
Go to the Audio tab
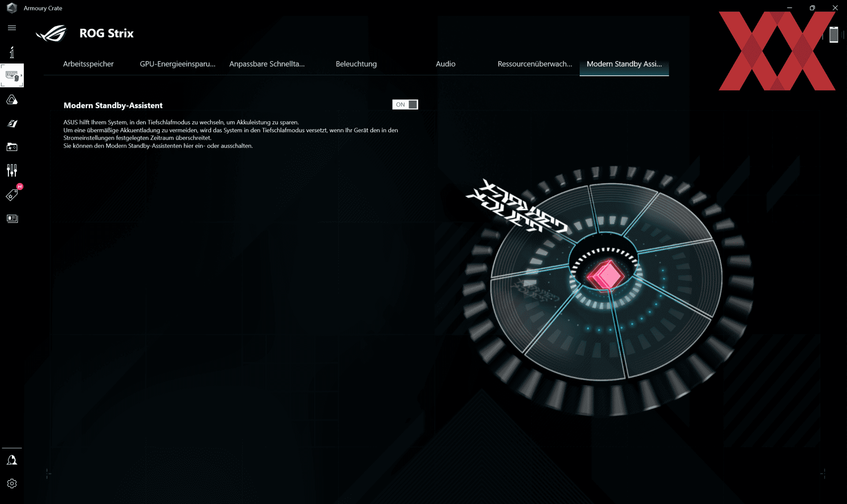pyautogui.click(x=446, y=64)
